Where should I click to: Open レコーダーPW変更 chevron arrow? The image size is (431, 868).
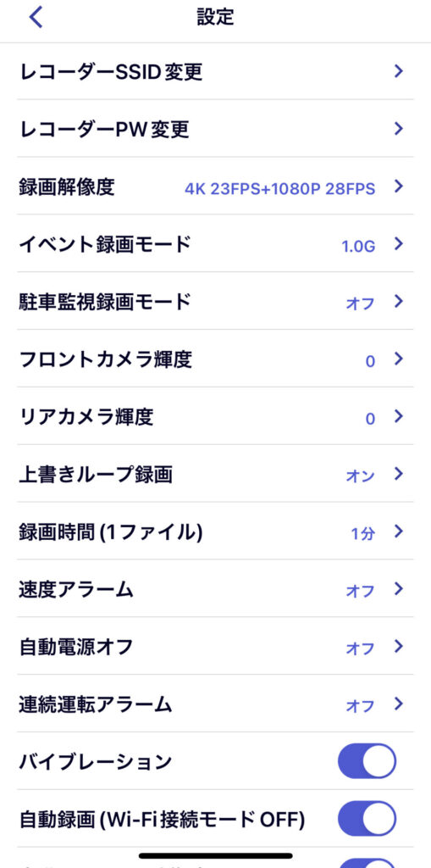(398, 129)
